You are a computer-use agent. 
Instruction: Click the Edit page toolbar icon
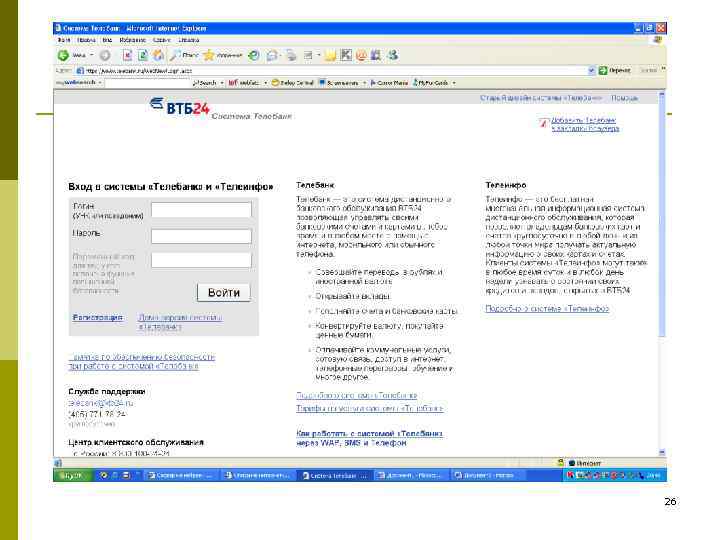pos(308,56)
